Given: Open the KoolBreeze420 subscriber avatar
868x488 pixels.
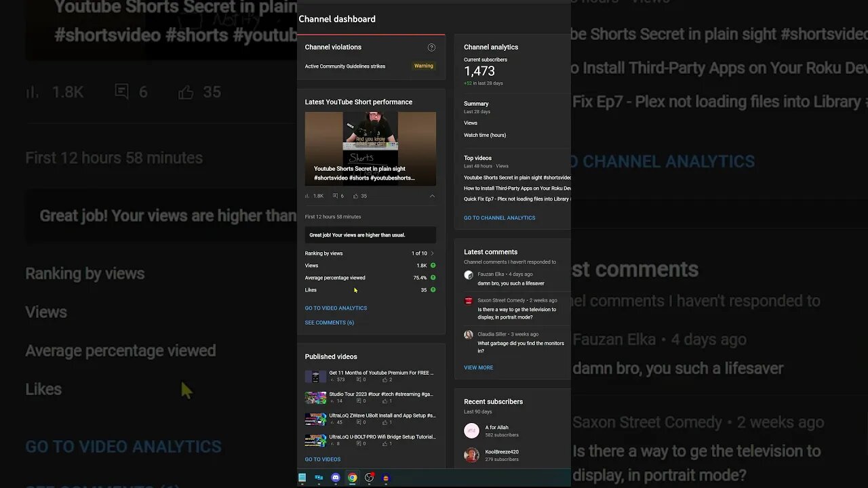Looking at the screenshot, I should (x=471, y=455).
